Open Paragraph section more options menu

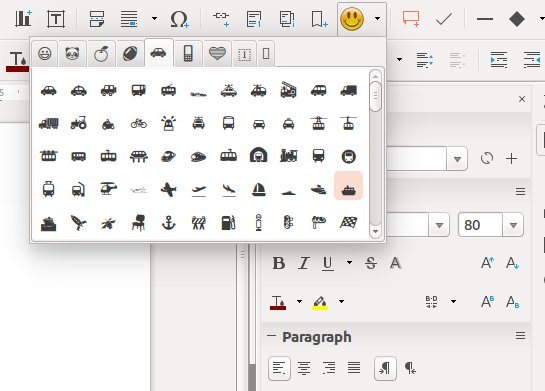[x=520, y=336]
